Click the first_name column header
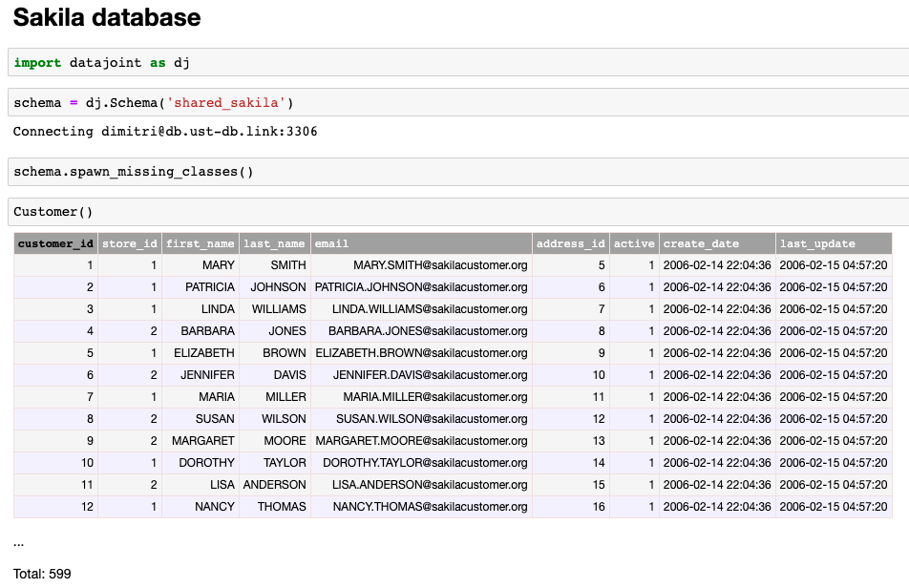This screenshot has width=909, height=588. point(200,243)
